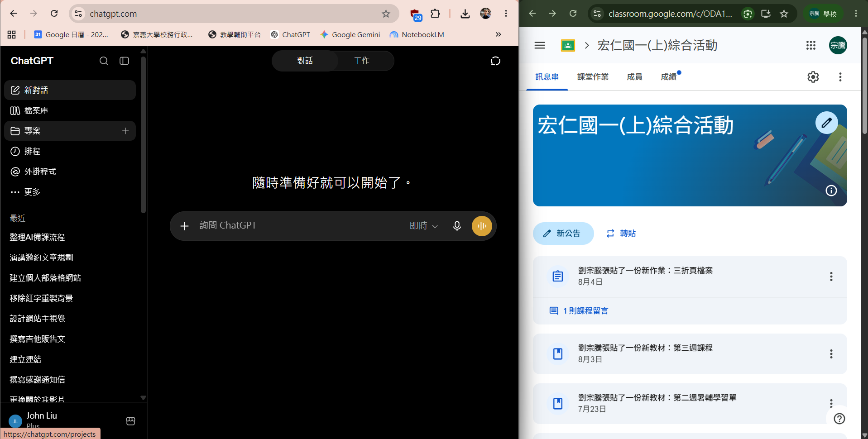Image resolution: width=868 pixels, height=439 pixels.
Task: Open Google 日曆 bookmark
Action: [x=71, y=34]
